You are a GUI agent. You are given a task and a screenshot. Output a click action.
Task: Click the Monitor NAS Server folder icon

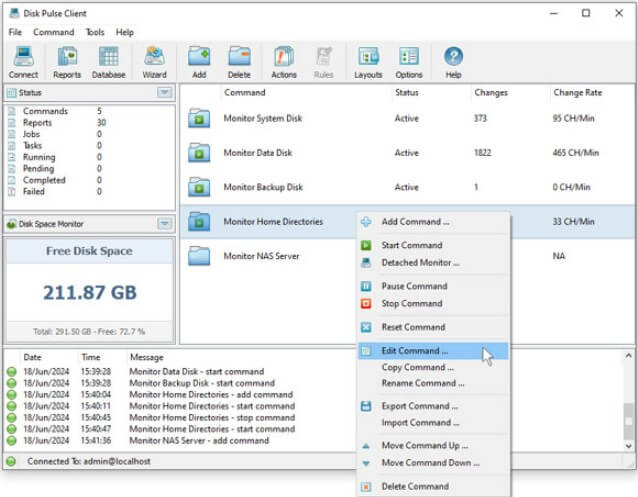pos(199,256)
